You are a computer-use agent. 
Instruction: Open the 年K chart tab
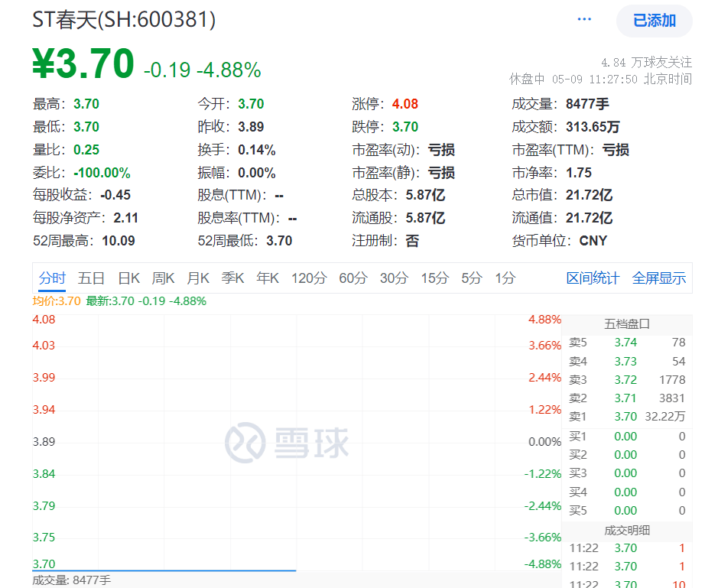(268, 278)
